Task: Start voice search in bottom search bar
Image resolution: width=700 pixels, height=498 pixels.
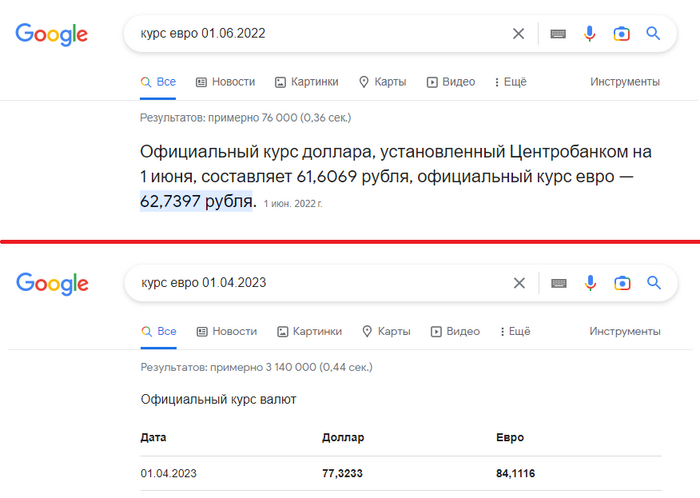Action: (590, 283)
